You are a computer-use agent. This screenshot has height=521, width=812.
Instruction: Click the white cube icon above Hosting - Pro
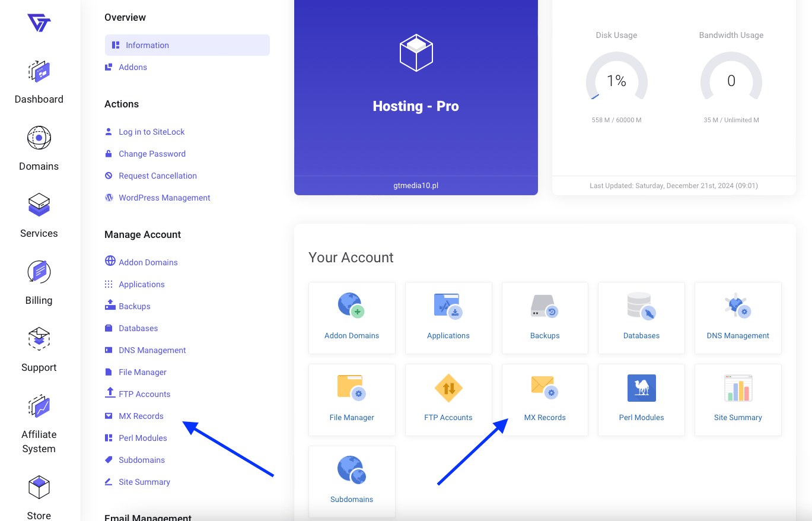416,53
